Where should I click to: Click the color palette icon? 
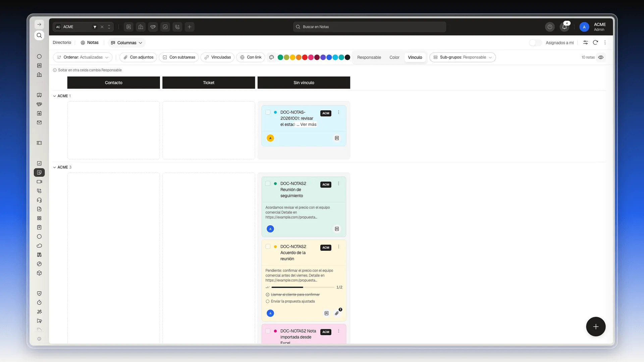272,57
